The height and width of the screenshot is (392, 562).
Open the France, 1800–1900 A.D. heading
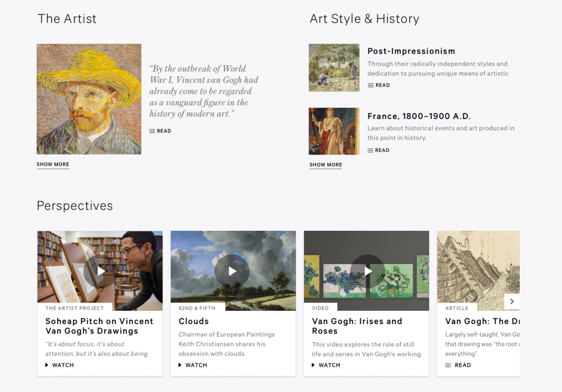[x=419, y=116]
